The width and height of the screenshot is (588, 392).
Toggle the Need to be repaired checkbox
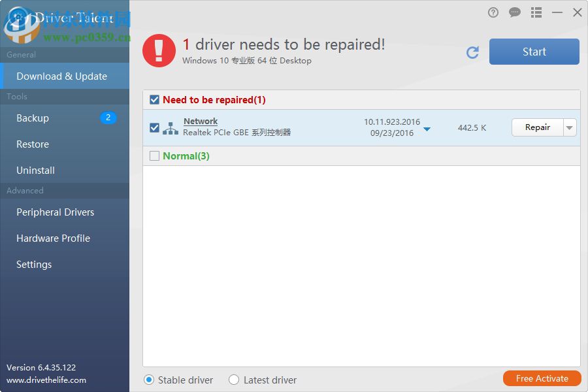click(x=154, y=100)
